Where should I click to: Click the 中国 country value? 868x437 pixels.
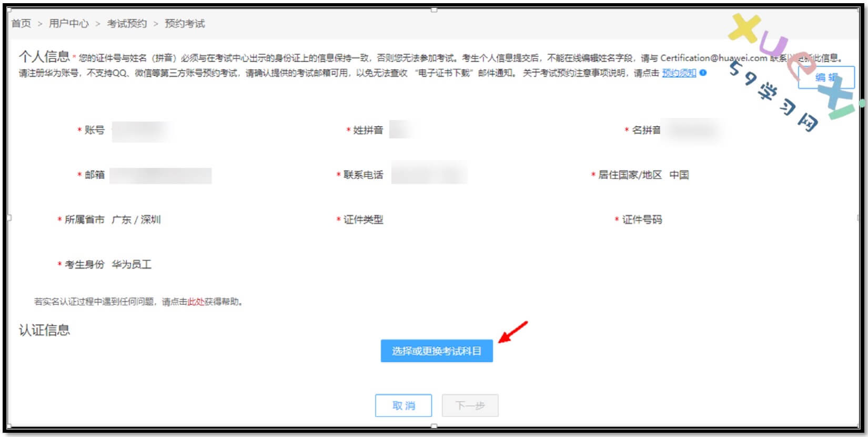[679, 175]
